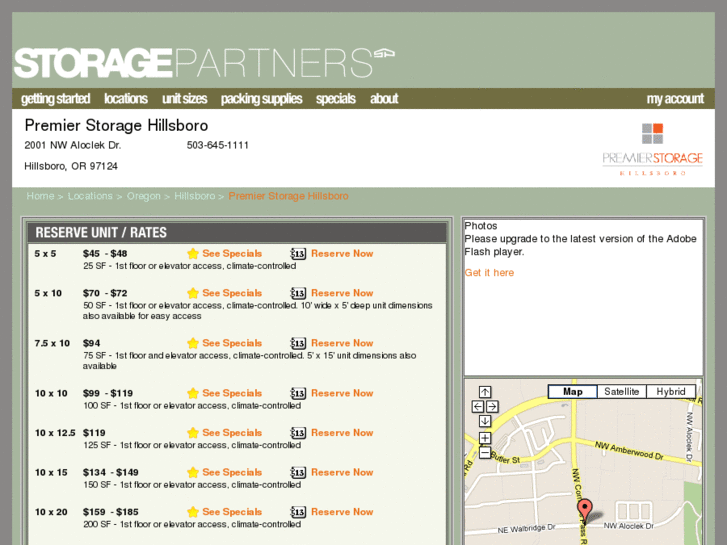The image size is (727, 545).
Task: Click the Storage Partners header logo
Action: coord(204,62)
